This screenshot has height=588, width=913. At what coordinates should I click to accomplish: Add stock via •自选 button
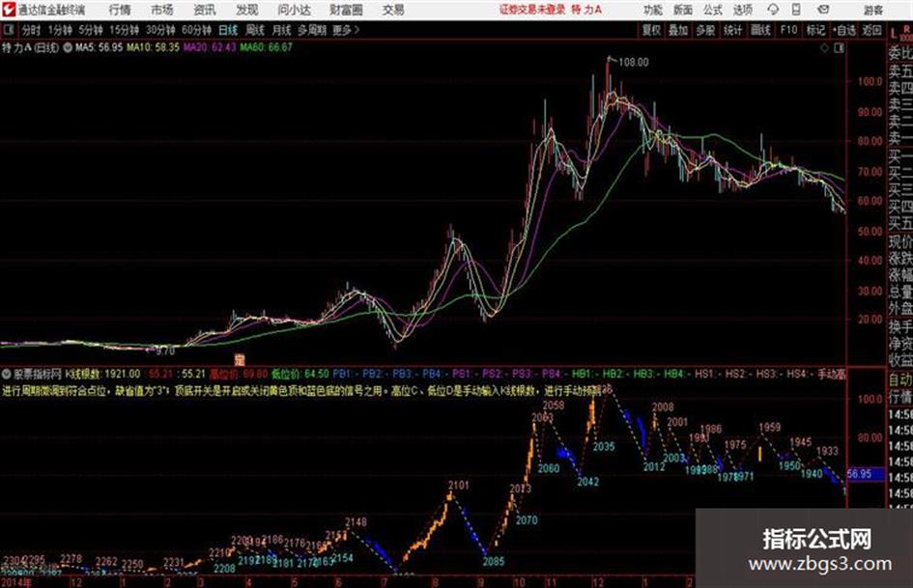(844, 30)
